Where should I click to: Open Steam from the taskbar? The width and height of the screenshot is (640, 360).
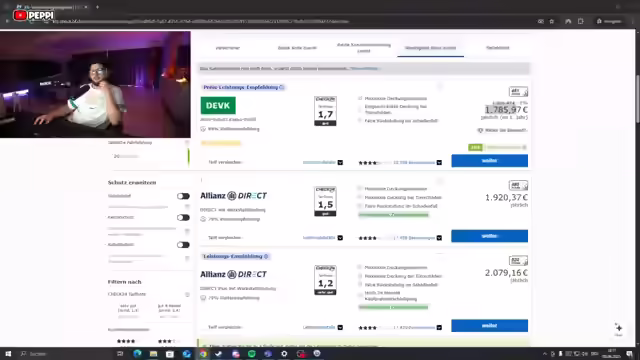click(218, 354)
